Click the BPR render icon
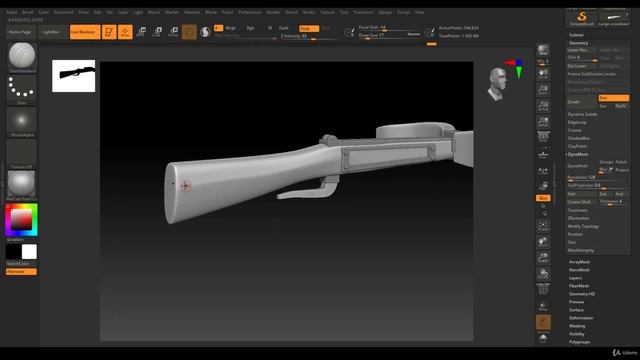640x360 pixels. click(543, 51)
